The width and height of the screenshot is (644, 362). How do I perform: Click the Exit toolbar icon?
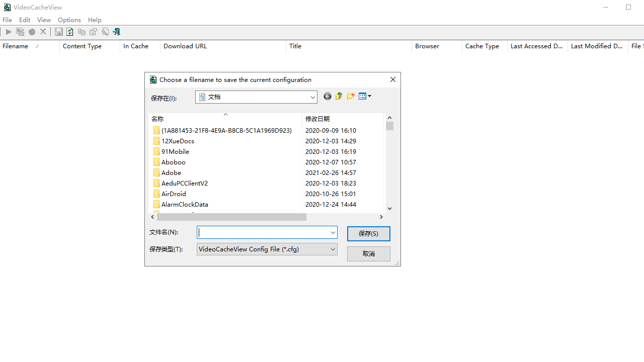click(116, 32)
